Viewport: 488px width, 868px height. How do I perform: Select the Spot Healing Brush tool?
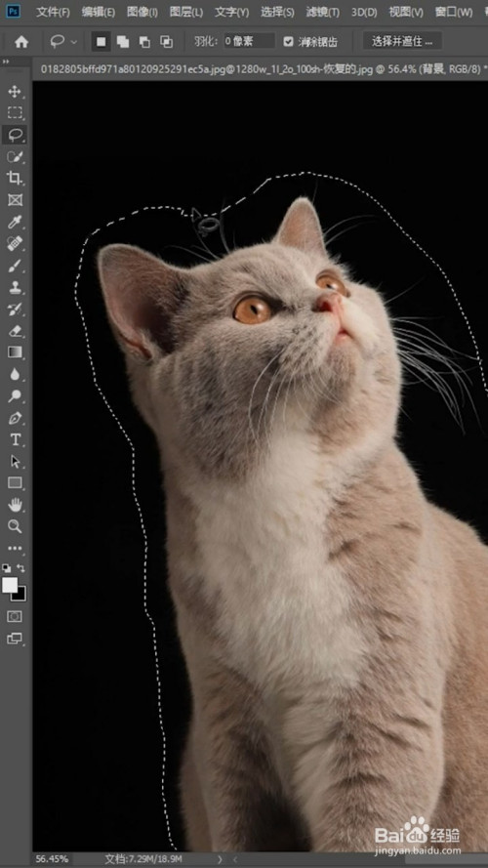[x=15, y=243]
